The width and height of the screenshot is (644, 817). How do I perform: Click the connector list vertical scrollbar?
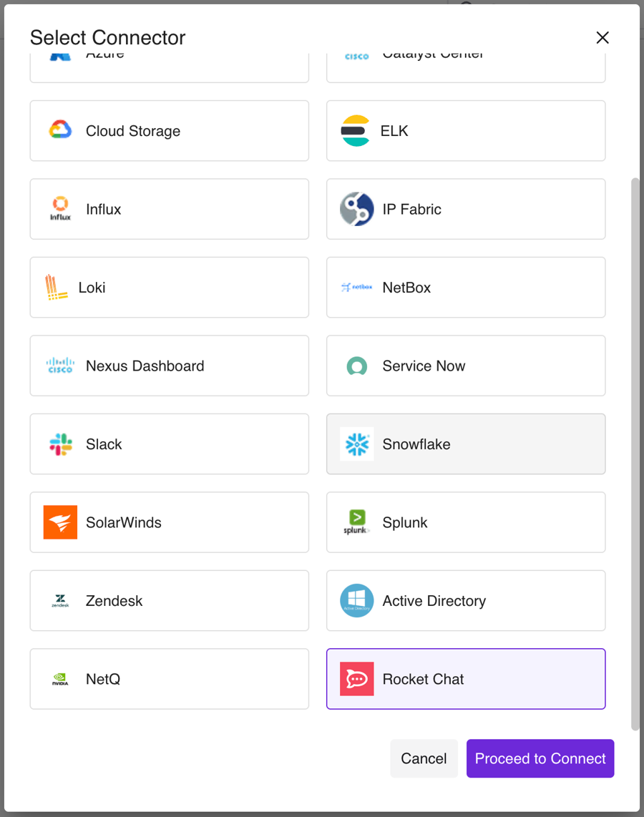pos(635,454)
